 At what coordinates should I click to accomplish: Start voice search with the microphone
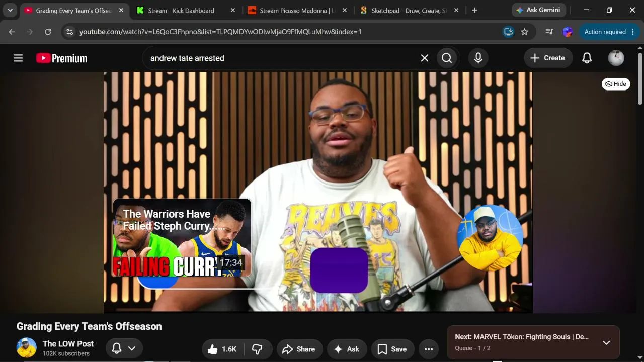(478, 58)
